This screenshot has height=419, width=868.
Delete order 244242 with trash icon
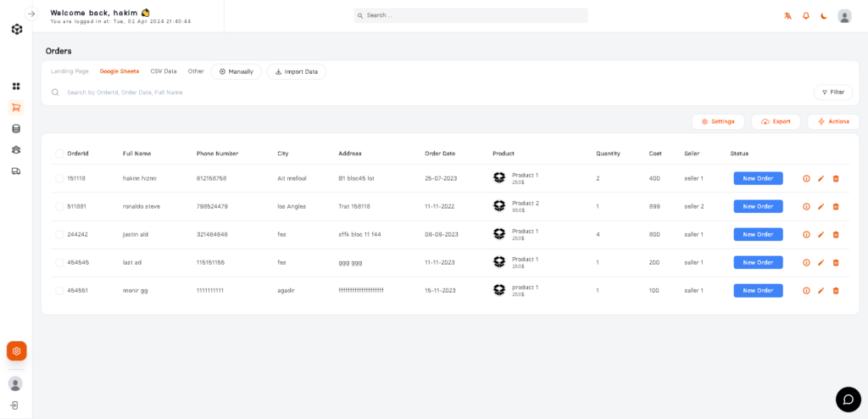[836, 234]
